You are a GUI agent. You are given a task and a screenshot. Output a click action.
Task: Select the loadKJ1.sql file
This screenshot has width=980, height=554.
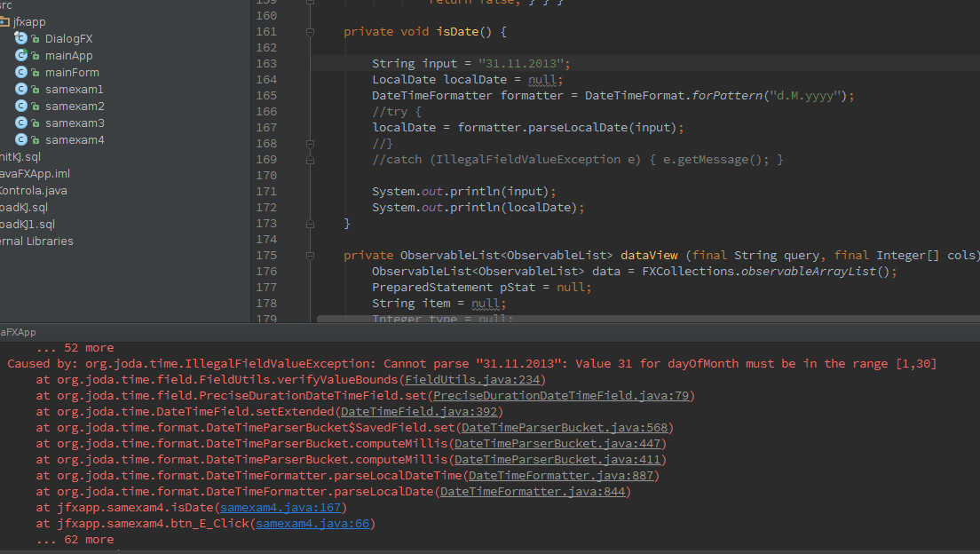pyautogui.click(x=28, y=224)
